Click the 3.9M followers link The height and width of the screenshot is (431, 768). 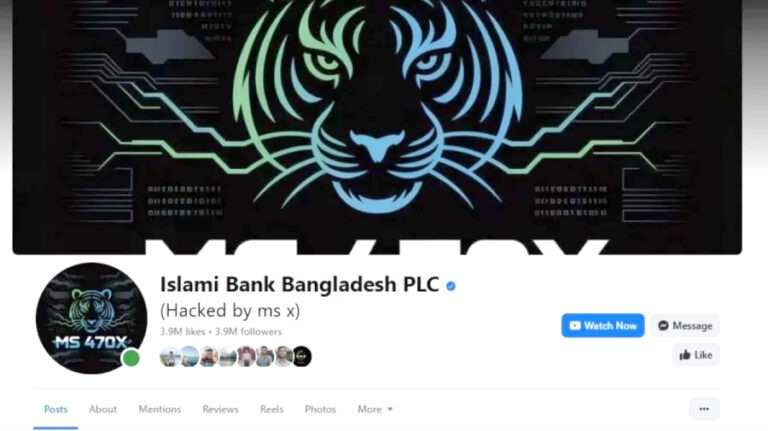248,332
